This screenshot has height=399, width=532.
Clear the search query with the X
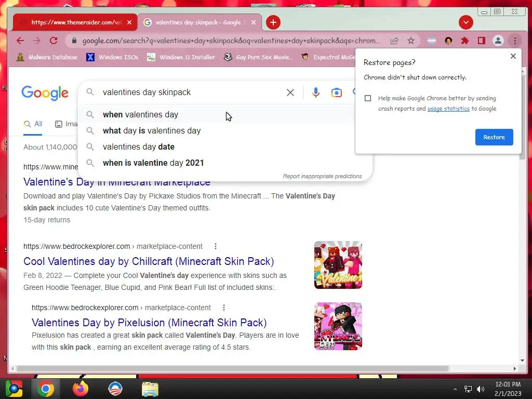coord(290,92)
